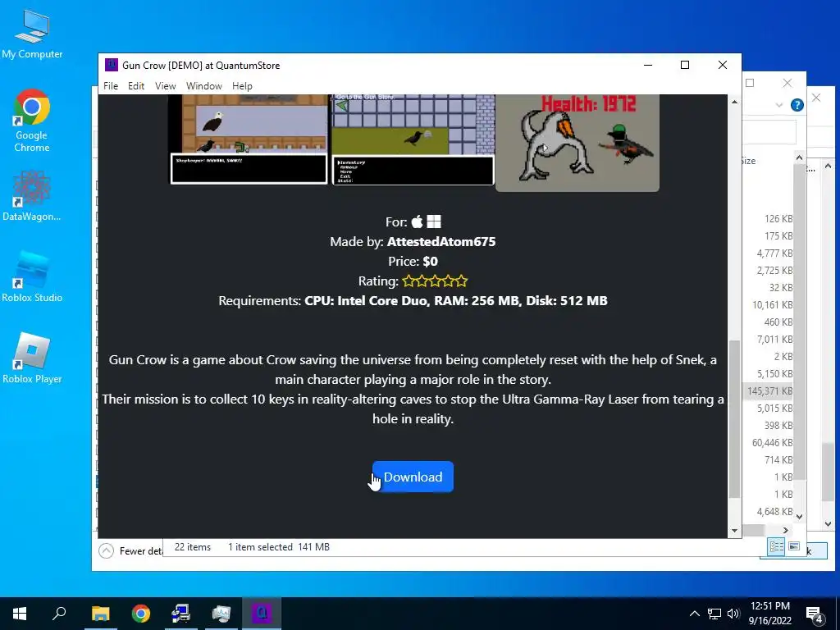Click the AttestedAtom675 author name
The height and width of the screenshot is (630, 840).
point(441,242)
